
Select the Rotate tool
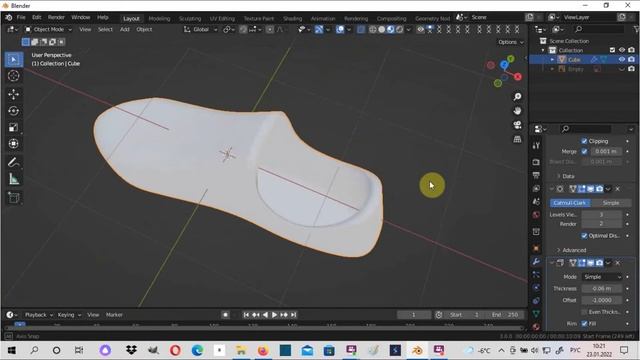pos(13,111)
